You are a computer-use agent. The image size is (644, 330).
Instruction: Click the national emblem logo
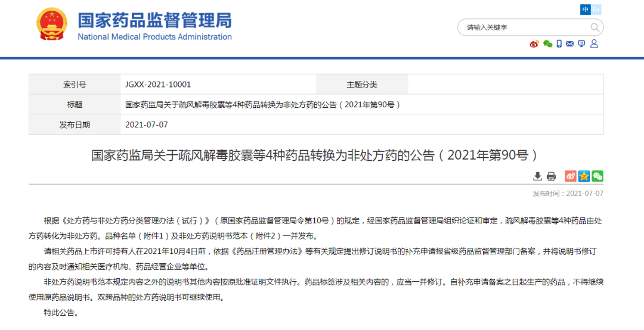(x=52, y=24)
